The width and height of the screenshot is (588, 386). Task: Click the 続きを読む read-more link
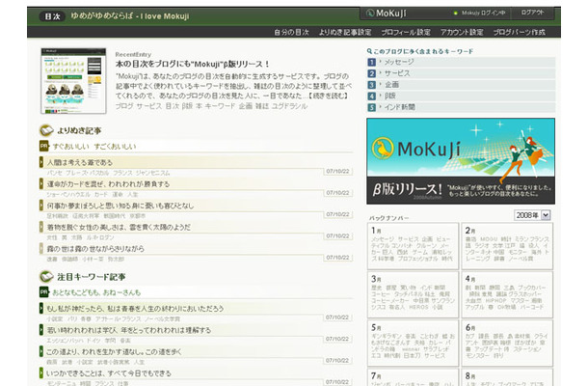click(328, 96)
